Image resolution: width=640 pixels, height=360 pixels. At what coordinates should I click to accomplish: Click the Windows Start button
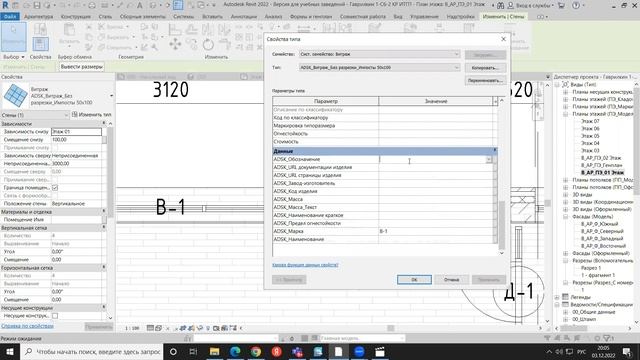[x=9, y=351]
